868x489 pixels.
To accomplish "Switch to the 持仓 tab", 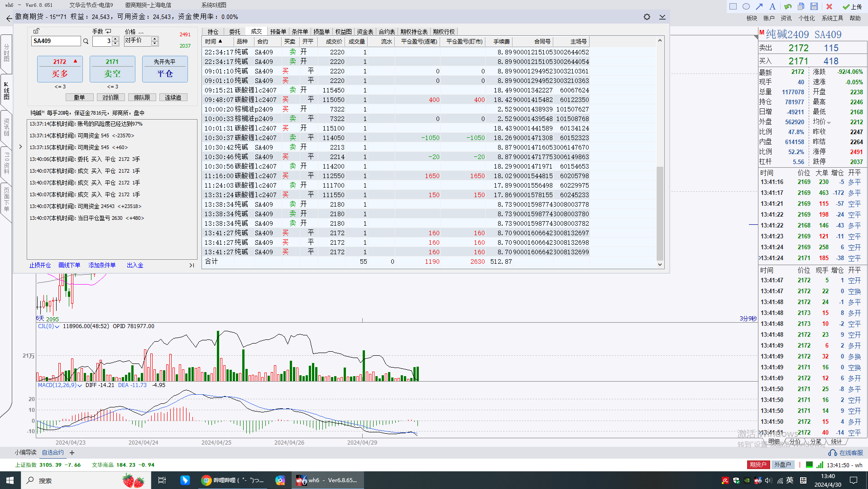I will coord(213,32).
